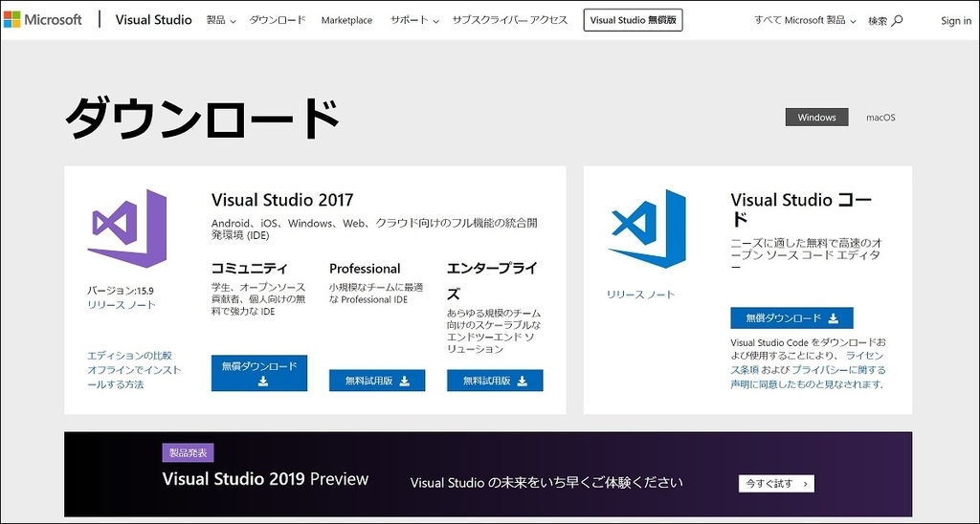Click Sign in

[x=956, y=21]
